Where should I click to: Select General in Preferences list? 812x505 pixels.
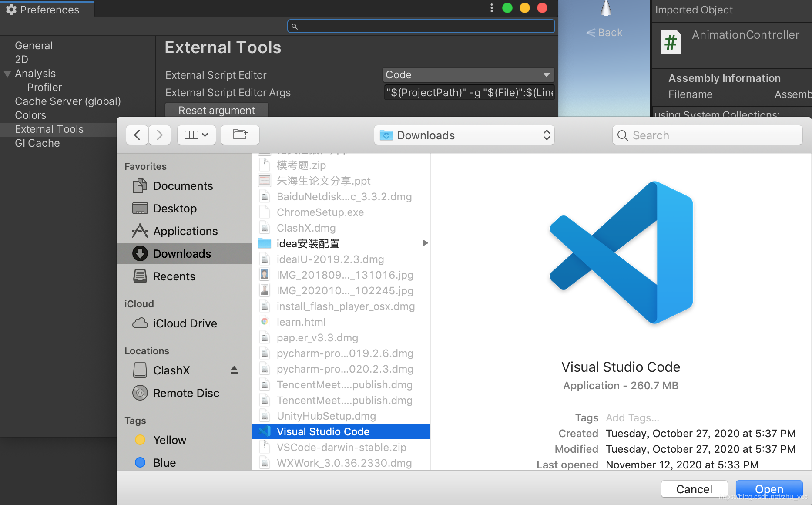[34, 46]
